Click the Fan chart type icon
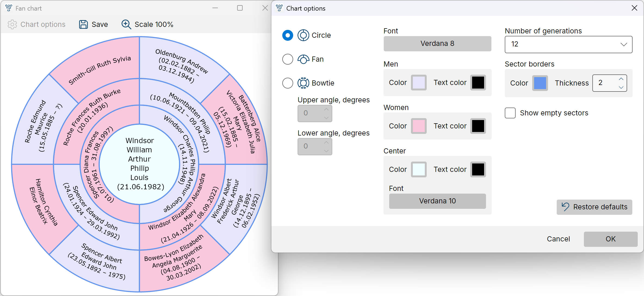Image resolution: width=644 pixels, height=296 pixels. click(303, 59)
